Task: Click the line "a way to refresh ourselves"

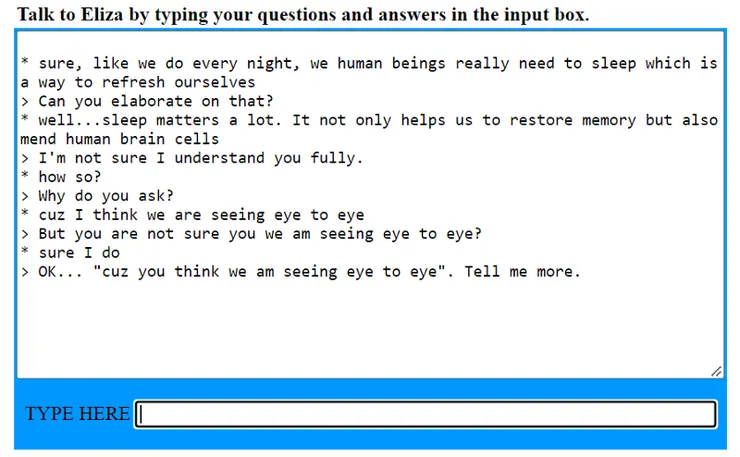Action: pos(138,82)
